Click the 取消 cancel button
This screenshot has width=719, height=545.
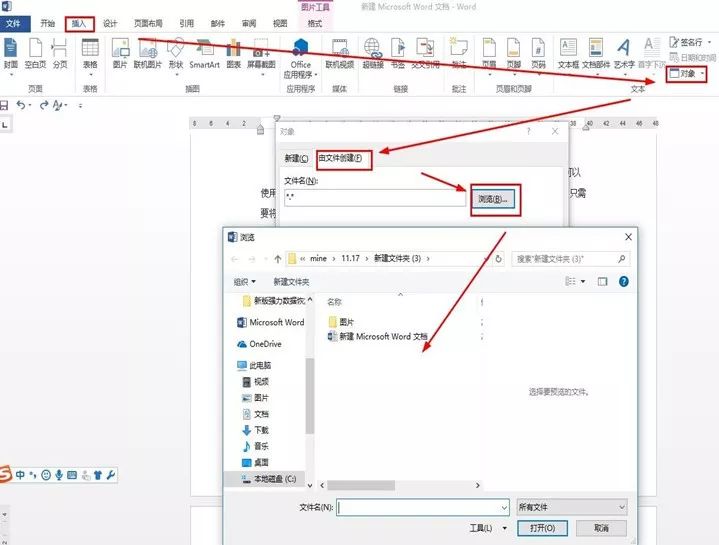pos(601,528)
